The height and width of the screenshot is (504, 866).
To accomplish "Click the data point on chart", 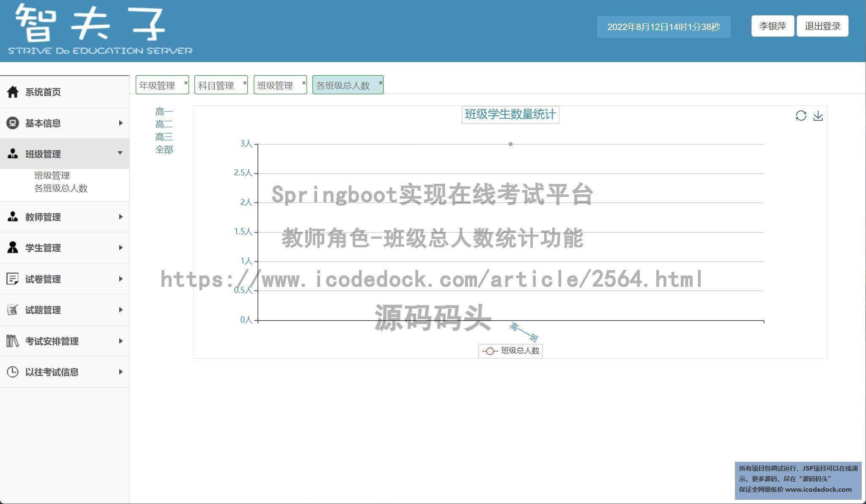I will coord(510,144).
